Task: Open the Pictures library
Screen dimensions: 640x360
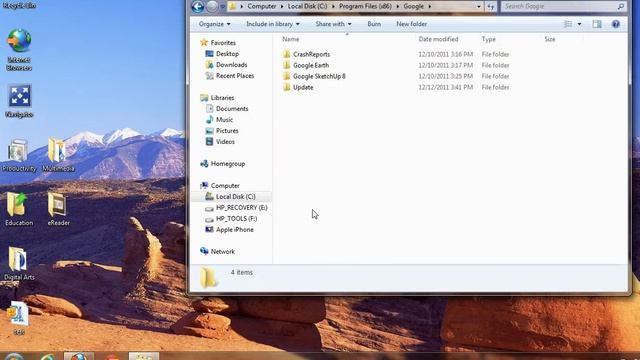Action: click(x=227, y=131)
